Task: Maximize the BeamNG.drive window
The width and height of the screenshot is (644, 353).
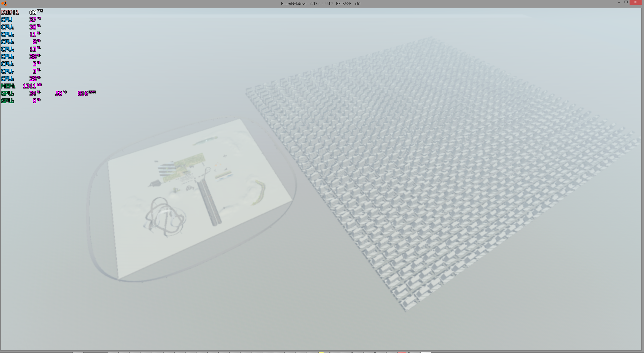Action: (626, 2)
